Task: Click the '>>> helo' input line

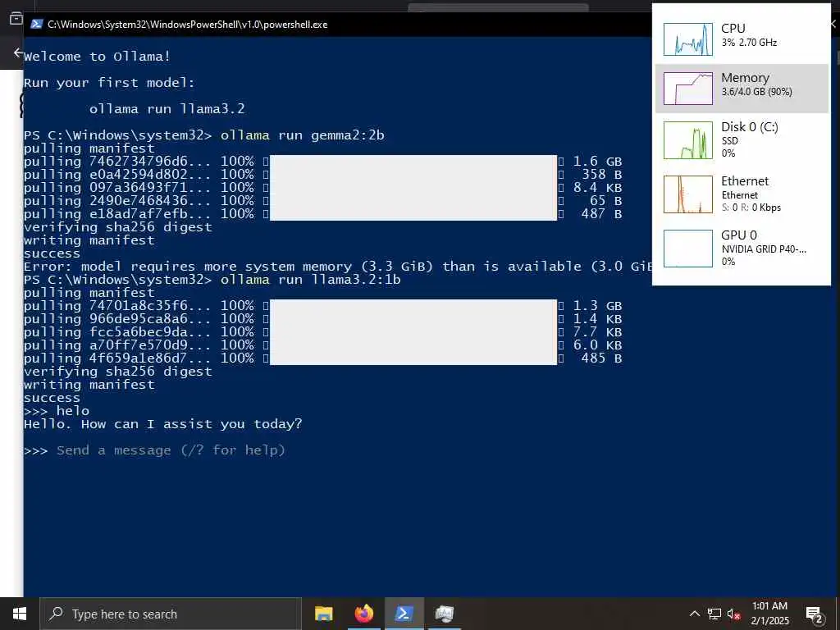Action: point(57,411)
